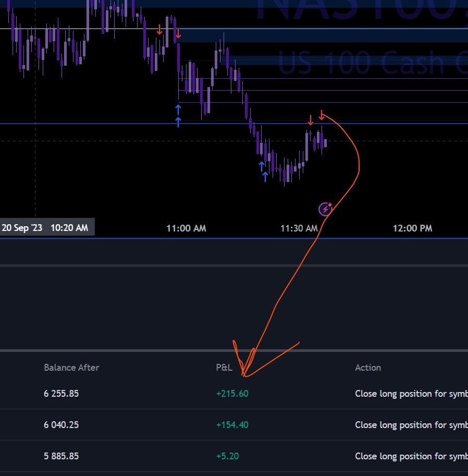This screenshot has width=468, height=476.
Task: Select the 5 885.85 balance cell
Action: (61, 456)
